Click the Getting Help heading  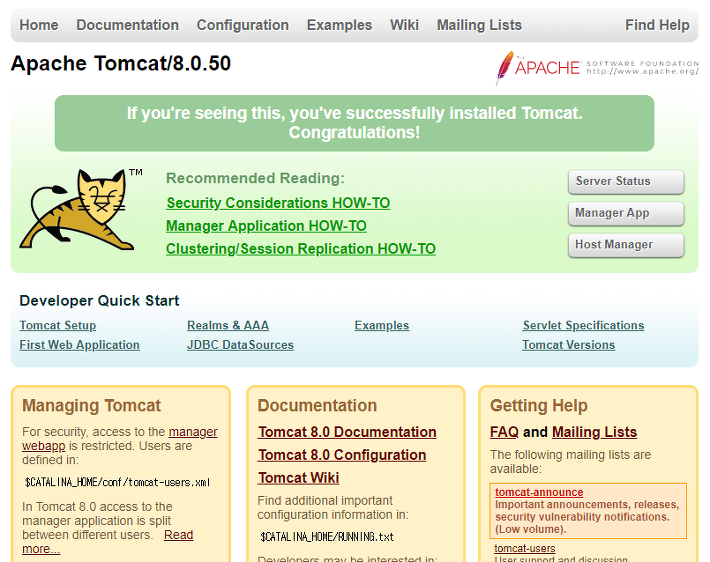pos(538,406)
